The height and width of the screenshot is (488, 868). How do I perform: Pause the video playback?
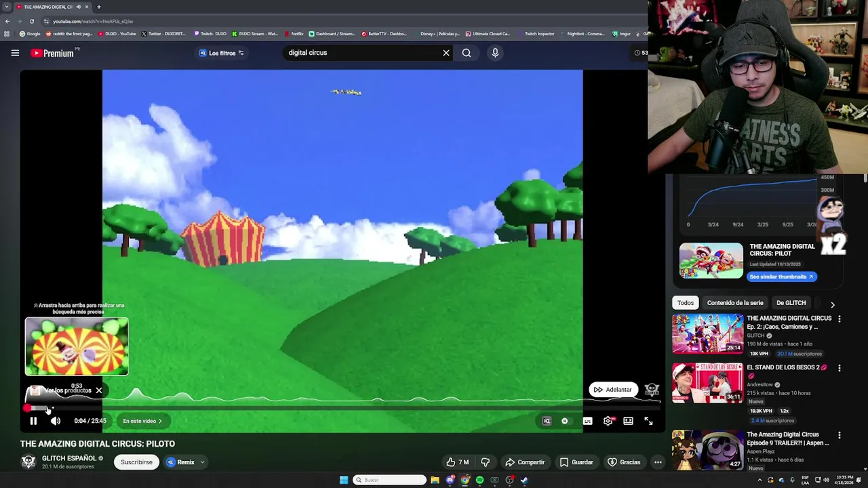click(33, 421)
